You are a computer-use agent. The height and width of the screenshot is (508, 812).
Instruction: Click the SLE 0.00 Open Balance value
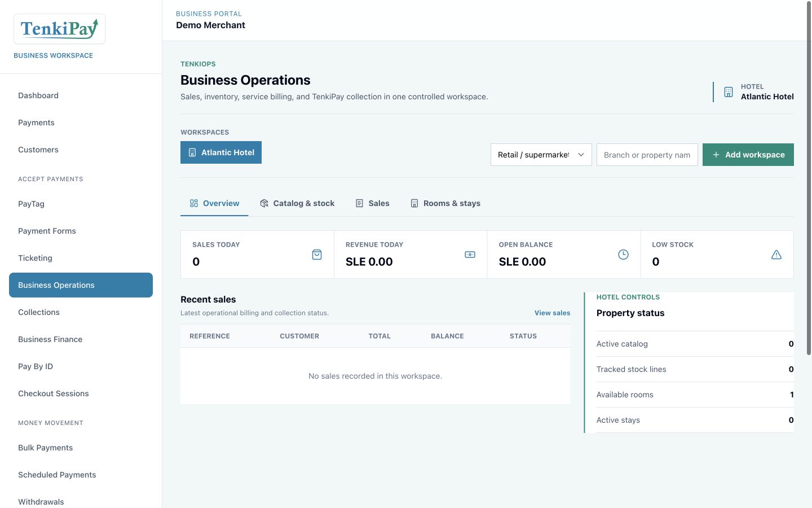click(x=522, y=261)
